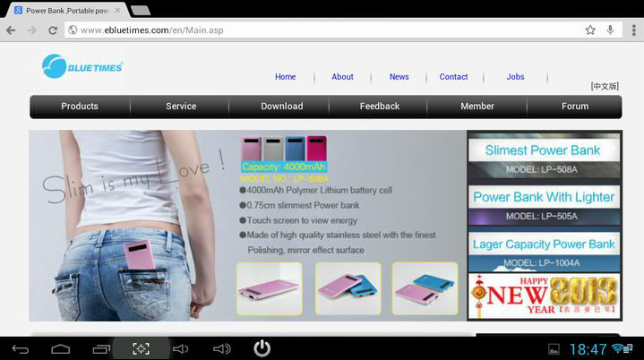Click middle thumbnail with stacked power banks

(348, 288)
